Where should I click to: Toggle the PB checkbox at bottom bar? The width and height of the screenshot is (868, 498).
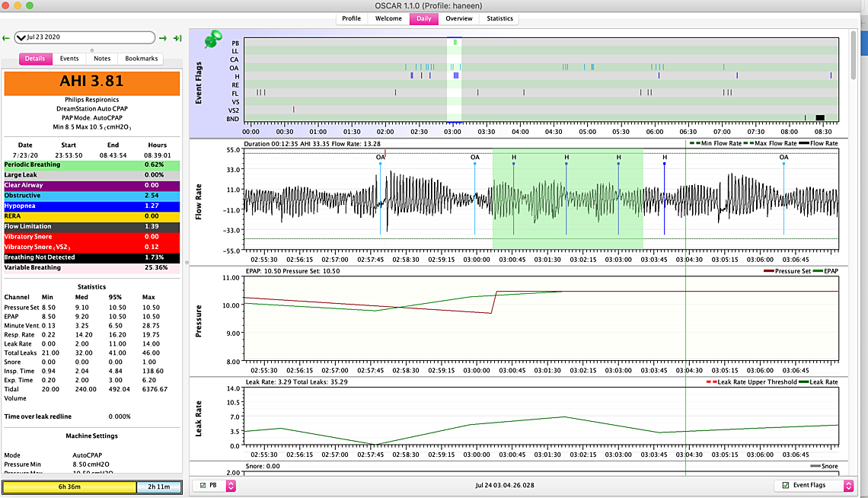tap(202, 486)
